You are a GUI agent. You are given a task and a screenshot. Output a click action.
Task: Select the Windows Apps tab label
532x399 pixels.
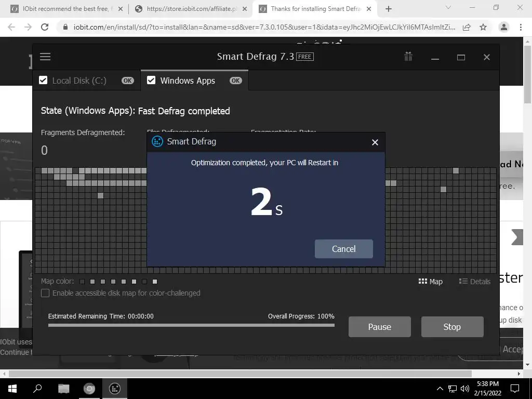(188, 81)
